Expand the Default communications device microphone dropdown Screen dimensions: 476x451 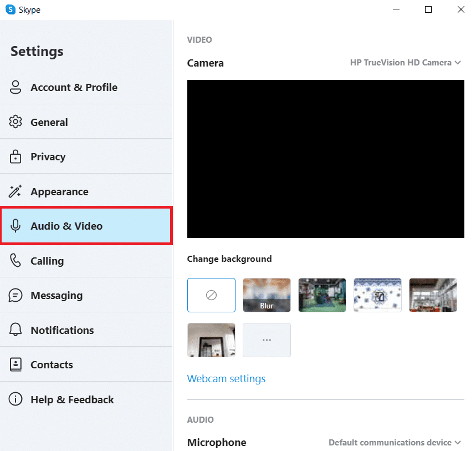tap(395, 443)
